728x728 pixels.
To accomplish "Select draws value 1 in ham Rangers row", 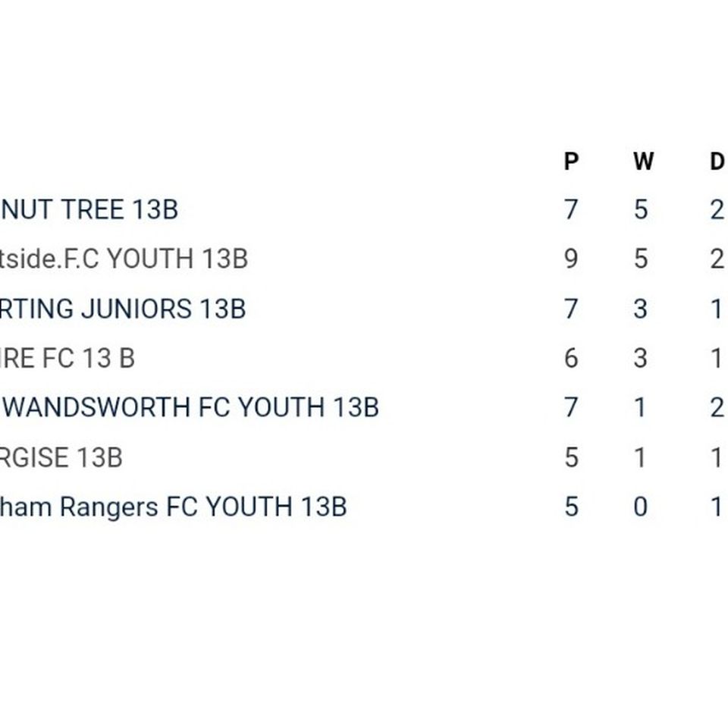I will (717, 507).
